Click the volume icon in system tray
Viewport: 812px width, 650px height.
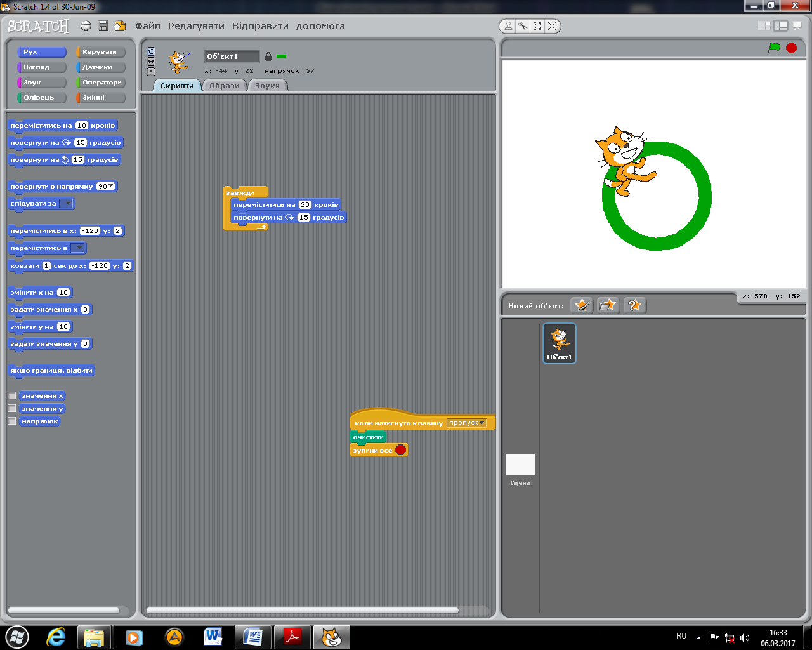tap(745, 638)
